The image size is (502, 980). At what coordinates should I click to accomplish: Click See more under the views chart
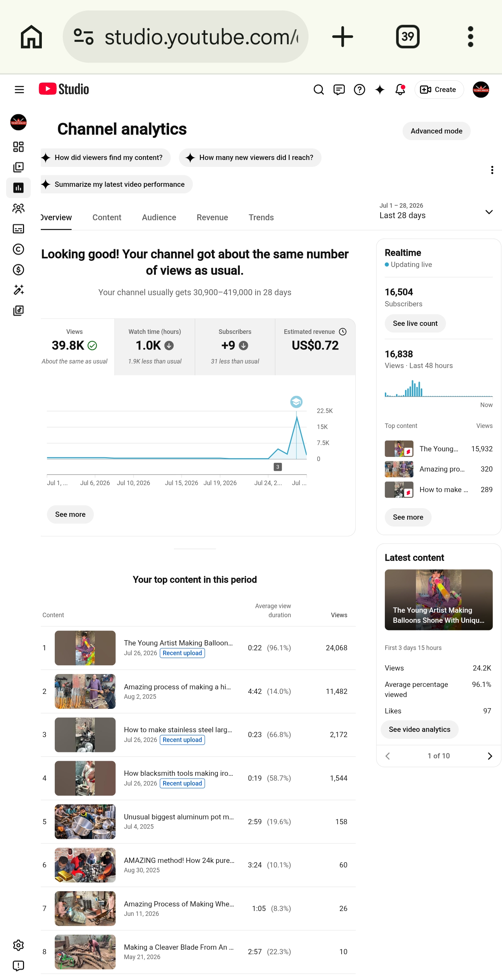70,514
